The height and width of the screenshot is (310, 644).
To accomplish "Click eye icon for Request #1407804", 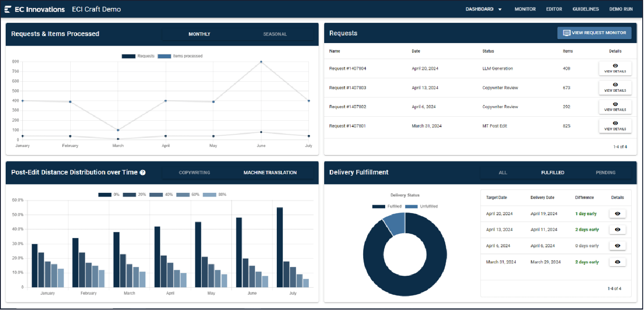I will point(615,66).
